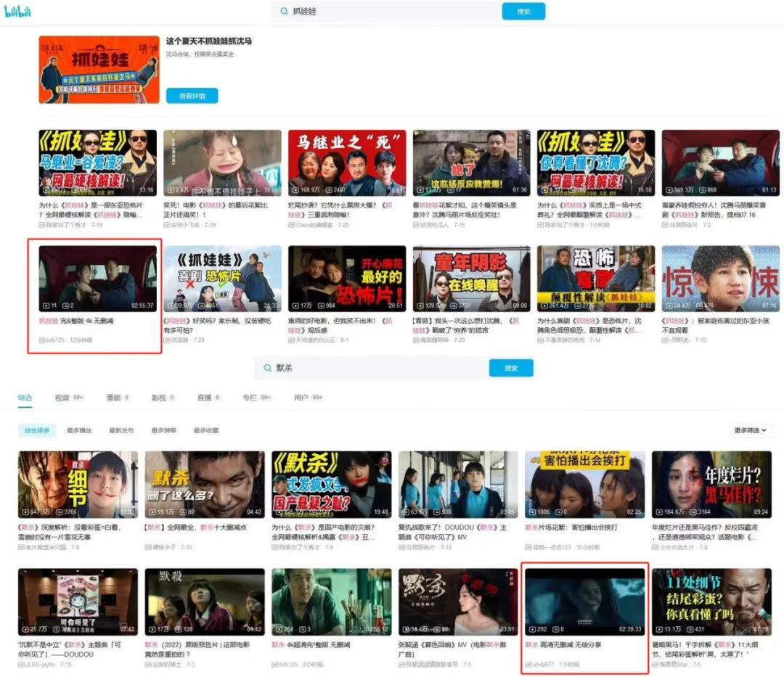Switch to the 直播 tab

coord(208,398)
